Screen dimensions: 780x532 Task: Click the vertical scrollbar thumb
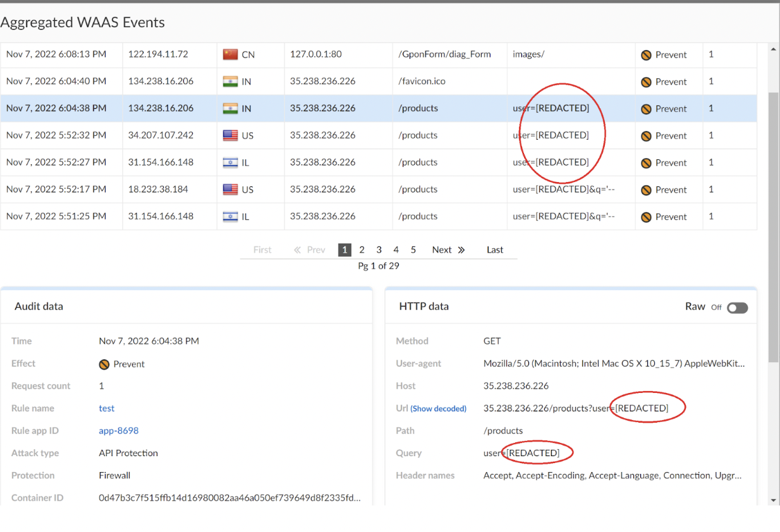click(x=774, y=226)
